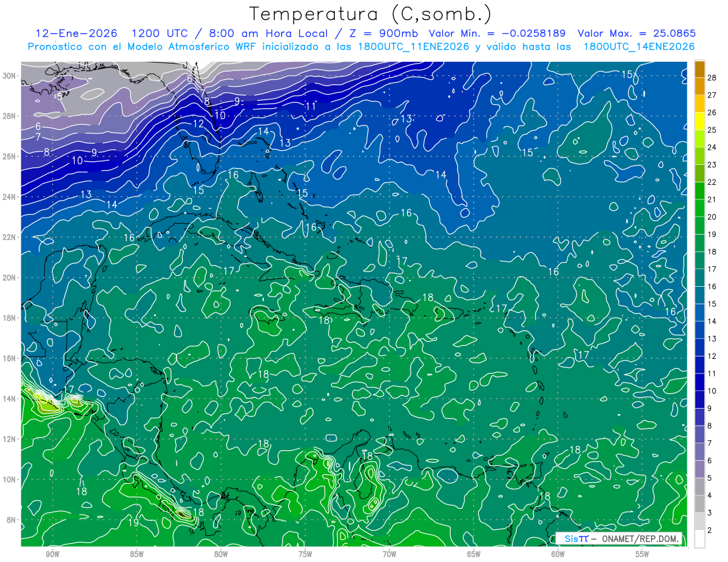
Task: Click the "SisPI - ONAMET/REP.DOM." label
Action: click(618, 539)
